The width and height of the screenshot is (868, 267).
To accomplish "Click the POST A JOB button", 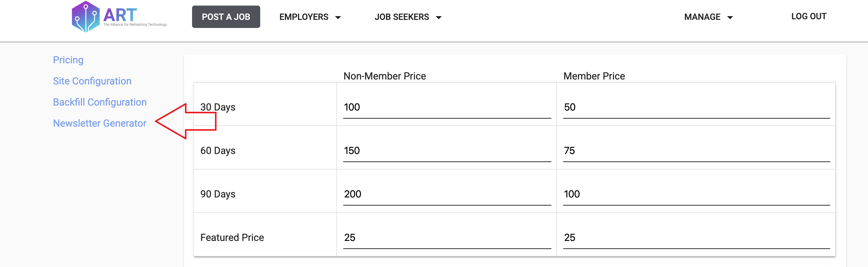I will coord(226,17).
